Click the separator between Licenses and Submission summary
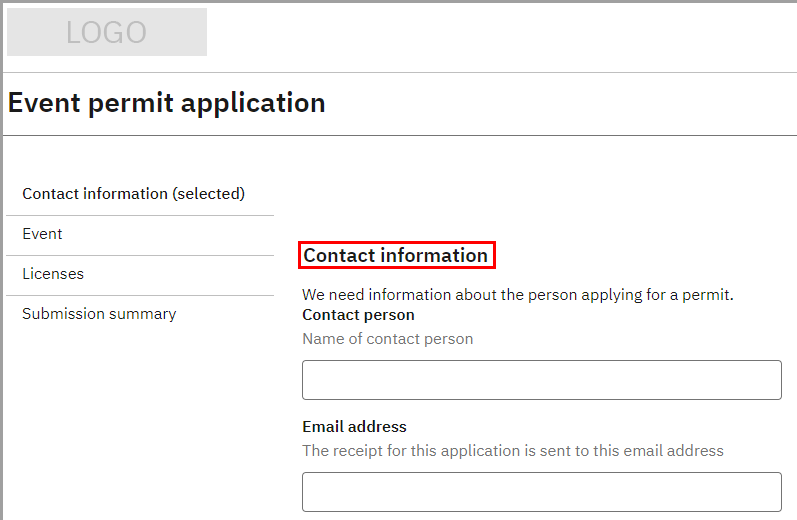This screenshot has width=797, height=520. tap(140, 295)
